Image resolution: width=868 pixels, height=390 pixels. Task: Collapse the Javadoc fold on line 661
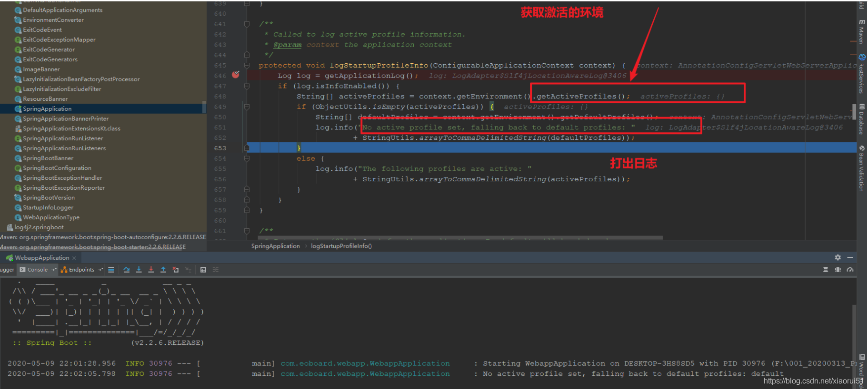(x=247, y=231)
